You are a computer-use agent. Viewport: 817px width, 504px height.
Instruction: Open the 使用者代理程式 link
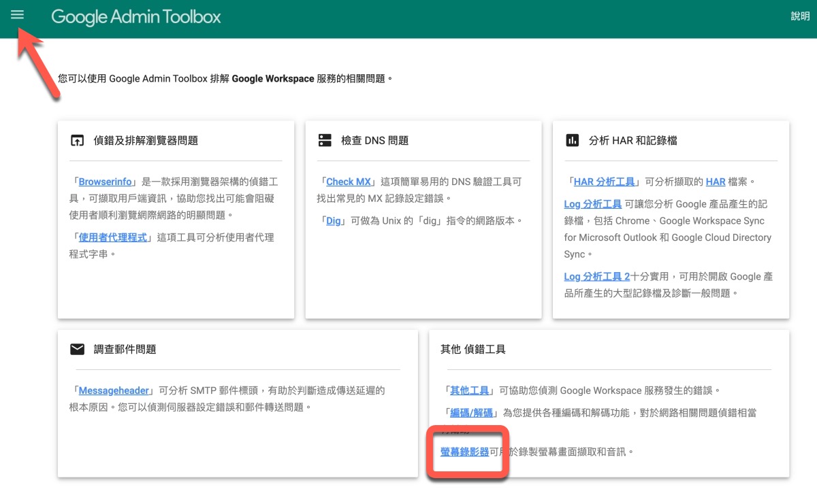(112, 237)
